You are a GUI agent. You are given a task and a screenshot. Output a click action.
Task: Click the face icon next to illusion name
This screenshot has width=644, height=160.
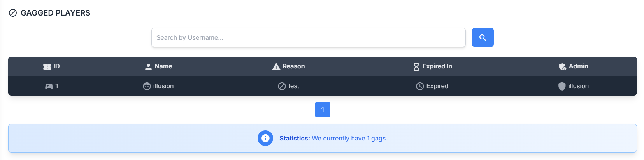tap(147, 86)
